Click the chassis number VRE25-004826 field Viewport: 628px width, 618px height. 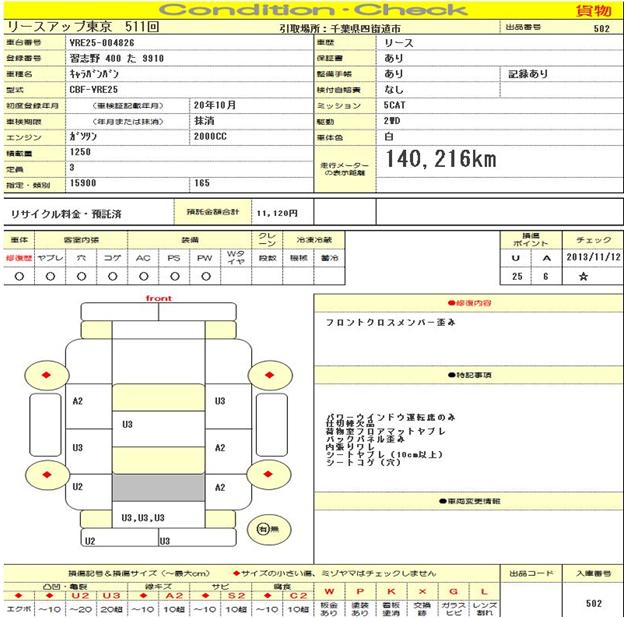(105, 43)
